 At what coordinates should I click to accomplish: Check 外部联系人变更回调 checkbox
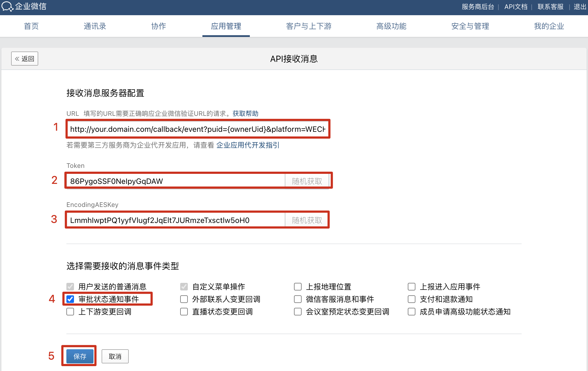(184, 299)
